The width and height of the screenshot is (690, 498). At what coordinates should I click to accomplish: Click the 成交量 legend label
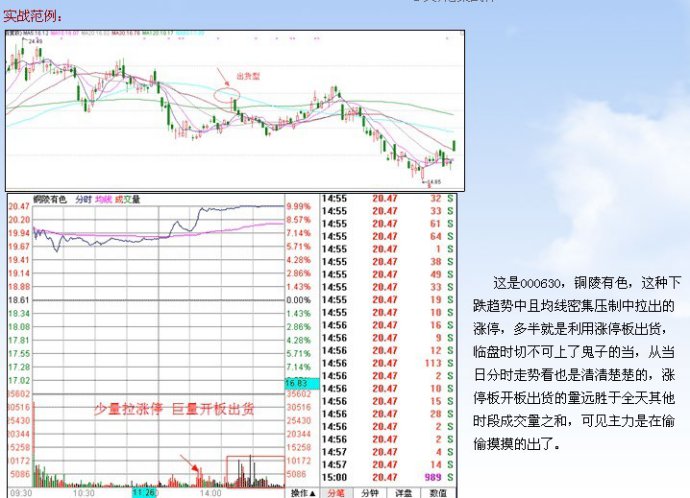(127, 199)
